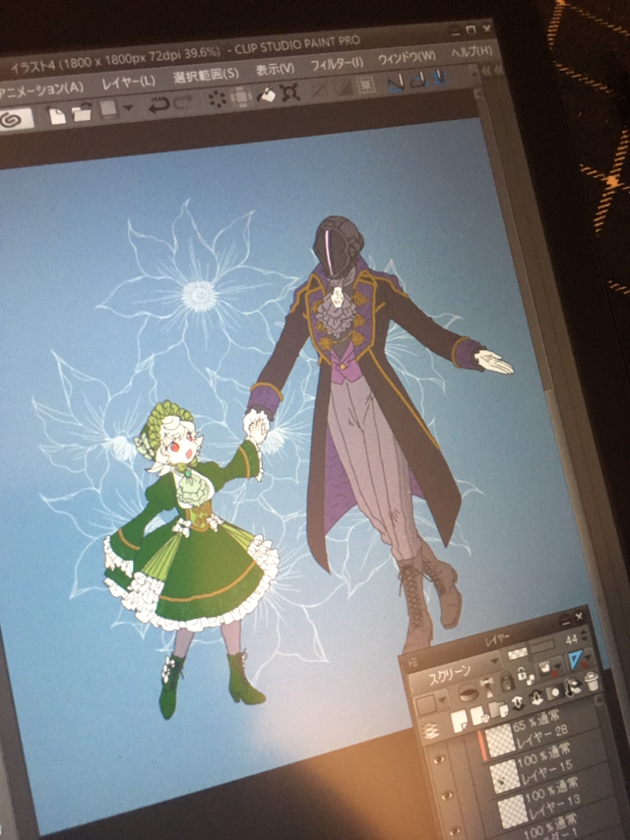Viewport: 630px width, 840px height.
Task: Open the CLIP STUDIO launcher spiral icon
Action: point(13,119)
